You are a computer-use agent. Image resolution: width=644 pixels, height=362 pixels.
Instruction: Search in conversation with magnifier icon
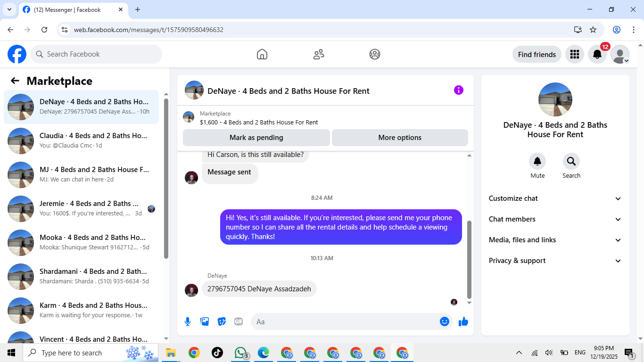click(571, 161)
